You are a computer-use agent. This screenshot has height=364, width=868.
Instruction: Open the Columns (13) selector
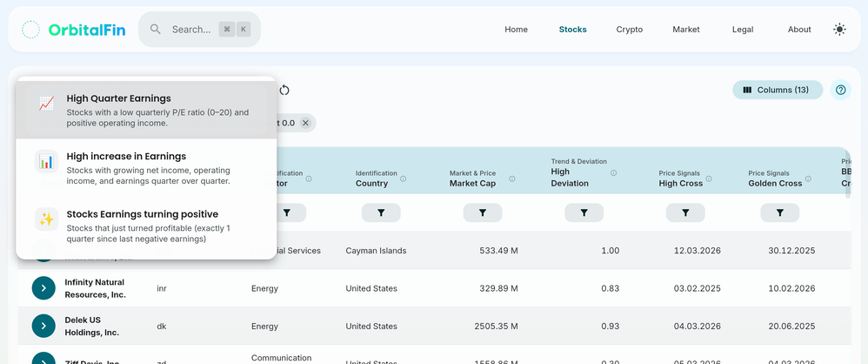(778, 90)
